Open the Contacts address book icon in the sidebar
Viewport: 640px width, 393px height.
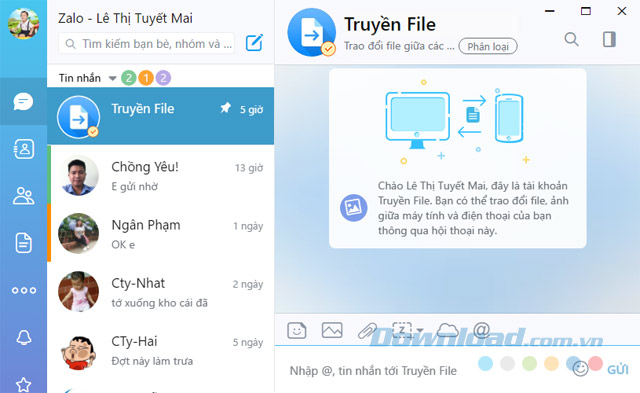click(x=24, y=149)
